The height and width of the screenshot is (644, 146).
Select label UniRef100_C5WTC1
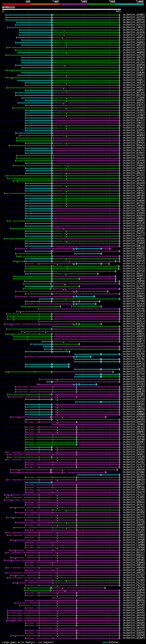coord(133,123)
